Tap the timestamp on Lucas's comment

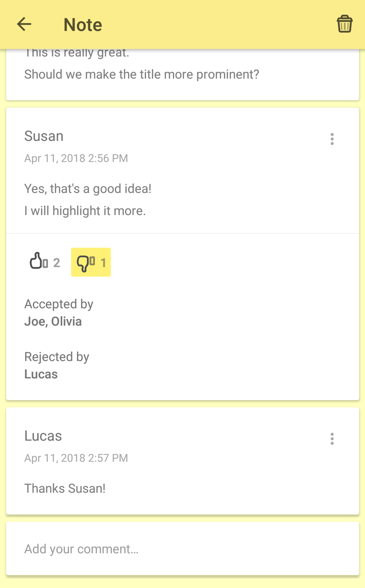76,458
